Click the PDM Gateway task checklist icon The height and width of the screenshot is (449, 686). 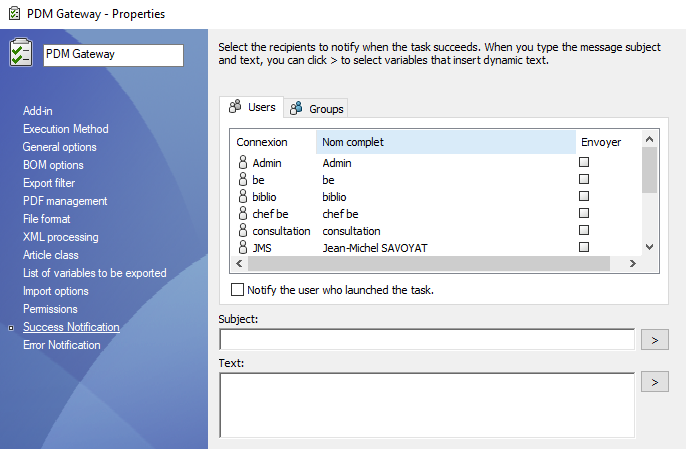click(x=21, y=53)
